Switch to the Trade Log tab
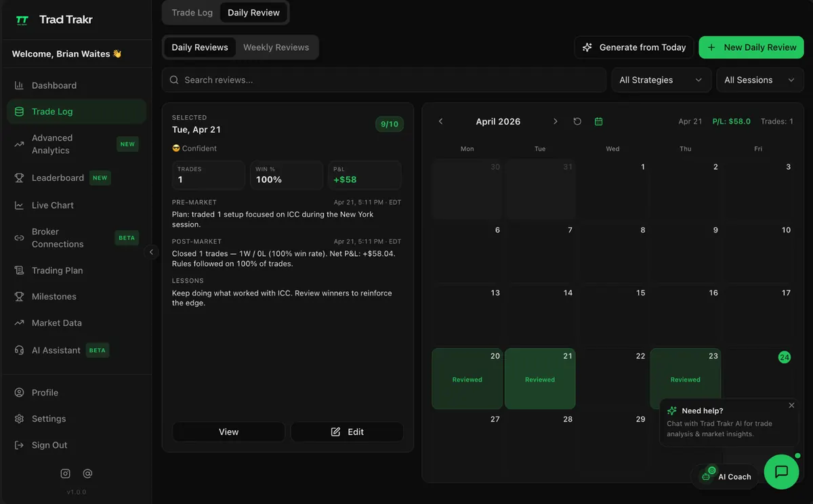Image resolution: width=813 pixels, height=504 pixels. (192, 13)
